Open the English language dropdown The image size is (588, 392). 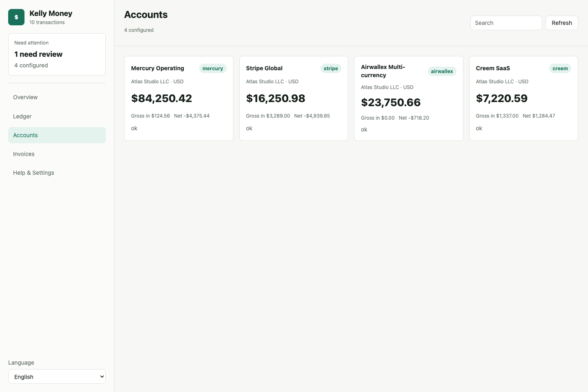[x=57, y=376]
